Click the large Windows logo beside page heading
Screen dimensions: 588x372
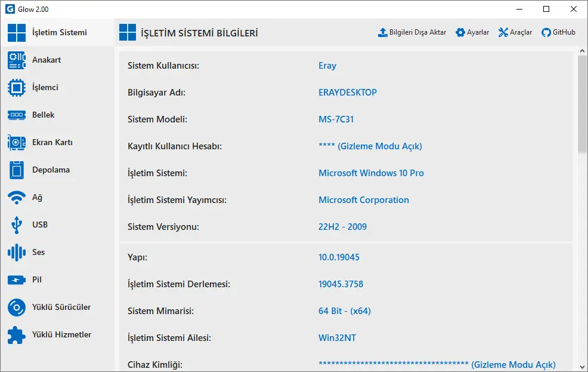click(128, 32)
